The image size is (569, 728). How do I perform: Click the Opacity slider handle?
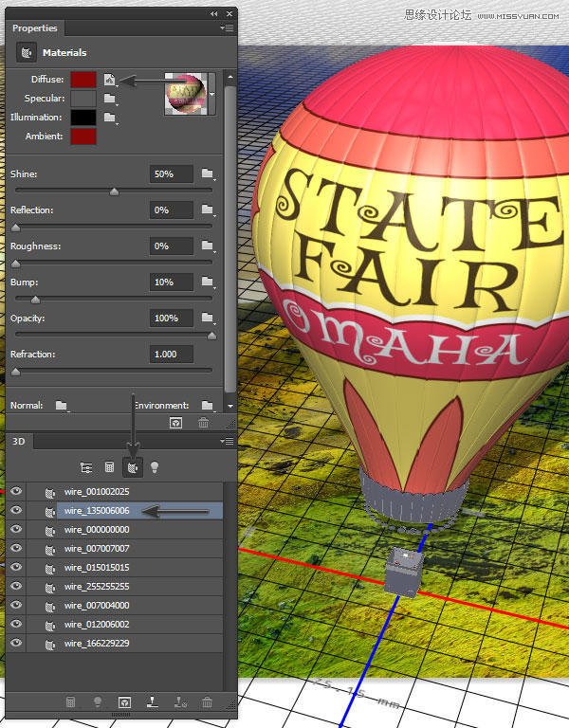coord(211,336)
